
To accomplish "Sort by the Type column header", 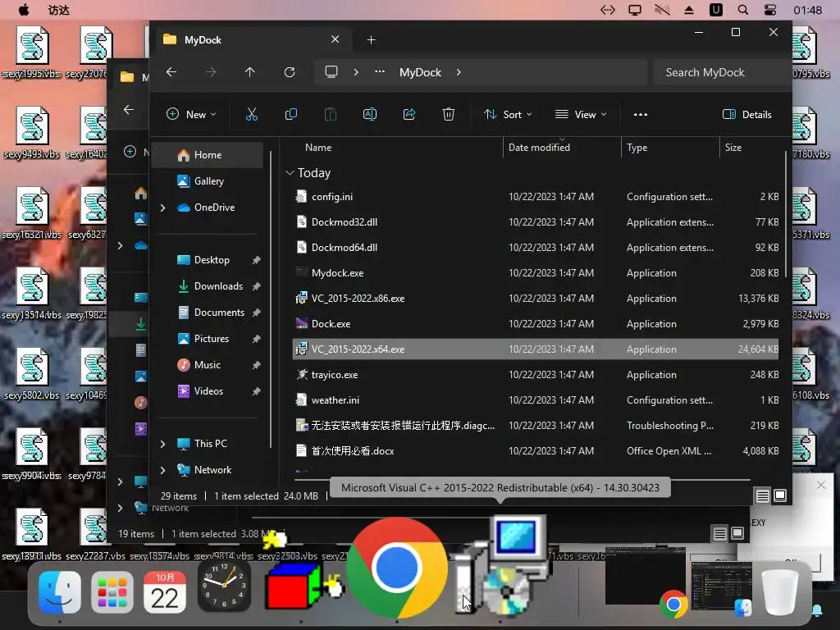I will pyautogui.click(x=637, y=148).
